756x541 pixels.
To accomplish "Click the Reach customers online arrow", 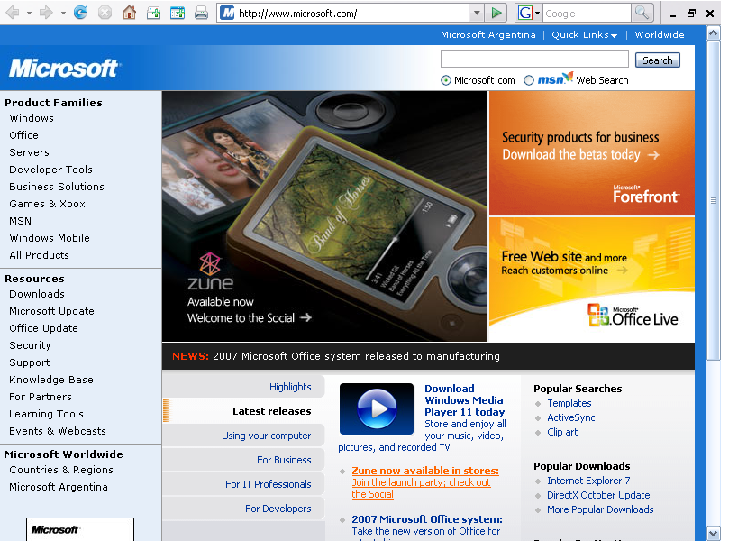I will 623,270.
